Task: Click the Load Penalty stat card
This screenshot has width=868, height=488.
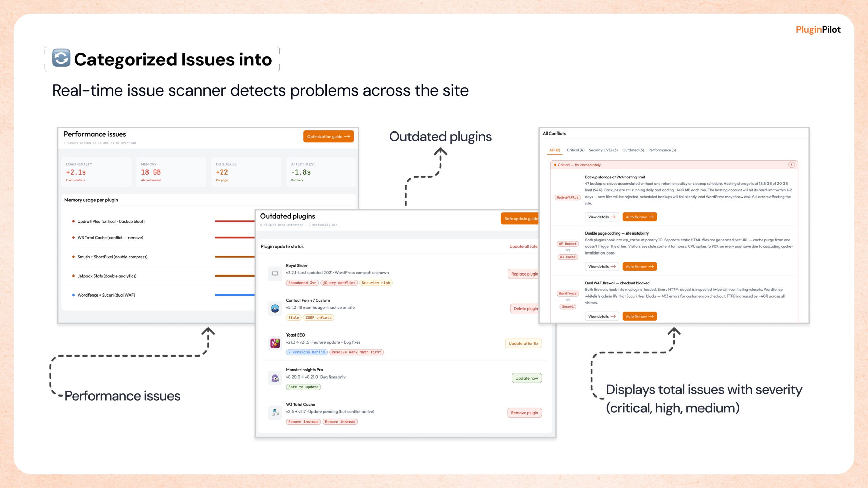Action: 96,172
